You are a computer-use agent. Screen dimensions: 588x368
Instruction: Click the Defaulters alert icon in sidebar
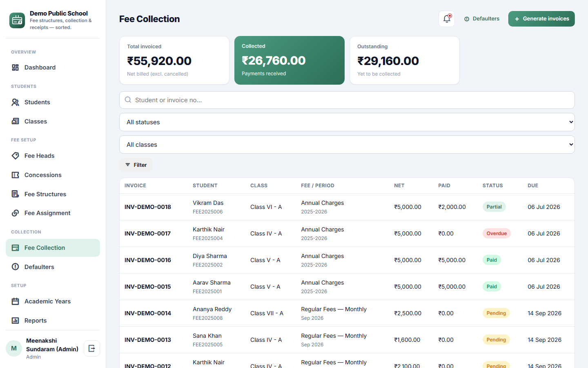(x=16, y=267)
